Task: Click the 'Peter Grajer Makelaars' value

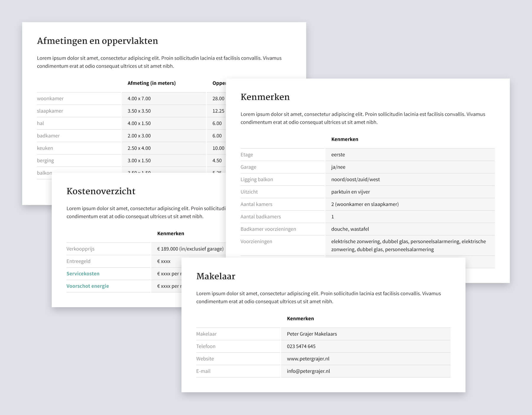Action: pyautogui.click(x=312, y=334)
